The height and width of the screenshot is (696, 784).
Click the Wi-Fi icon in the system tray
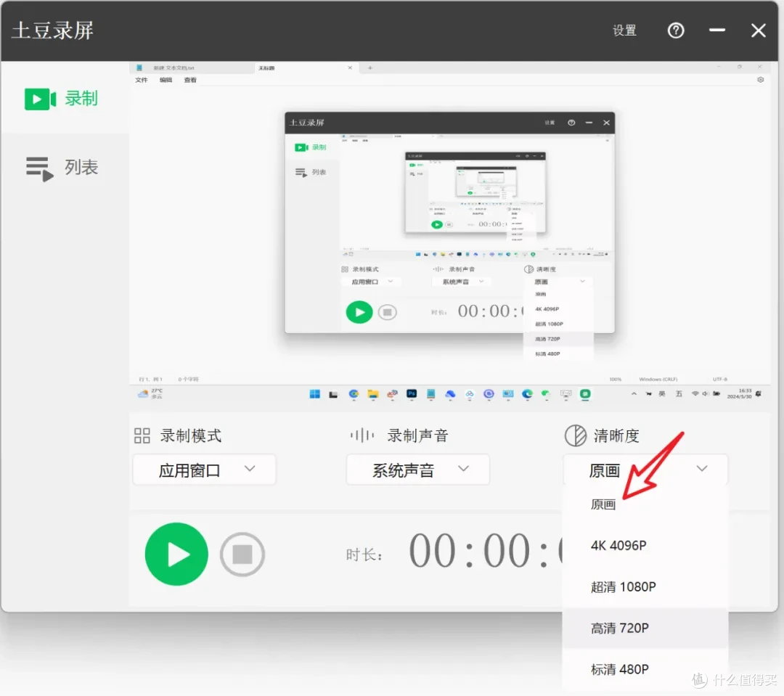(x=695, y=394)
